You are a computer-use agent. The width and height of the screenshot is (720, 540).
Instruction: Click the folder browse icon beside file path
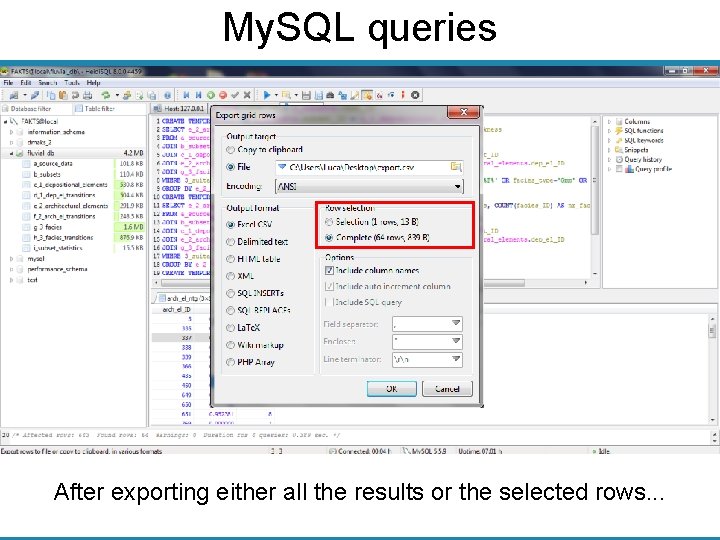(x=456, y=167)
